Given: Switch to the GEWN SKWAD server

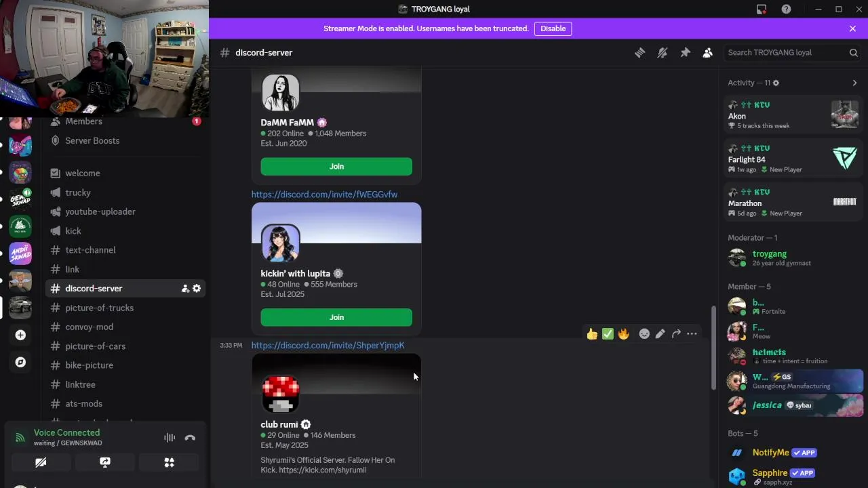Looking at the screenshot, I should point(20,199).
